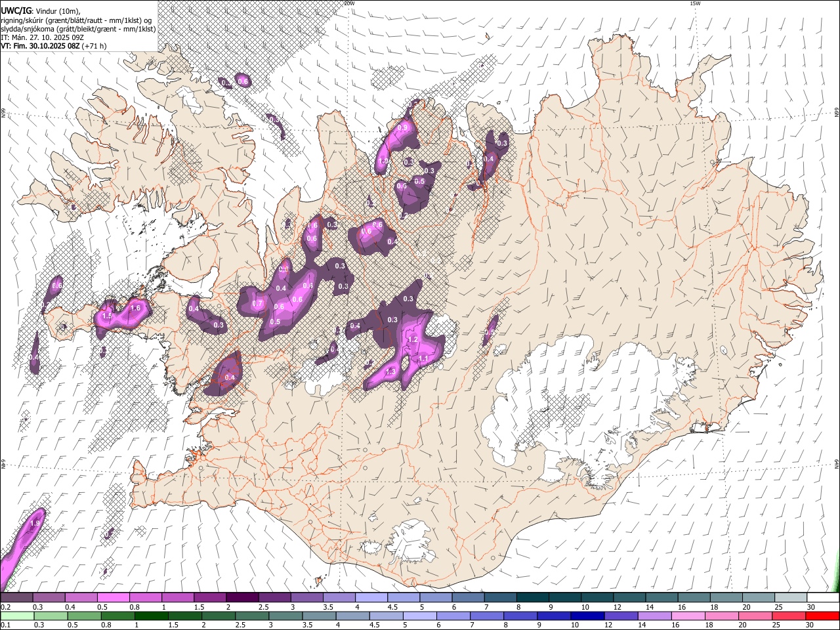Click the 0.7 precipitation value on the map
840x630 pixels.
point(258,303)
